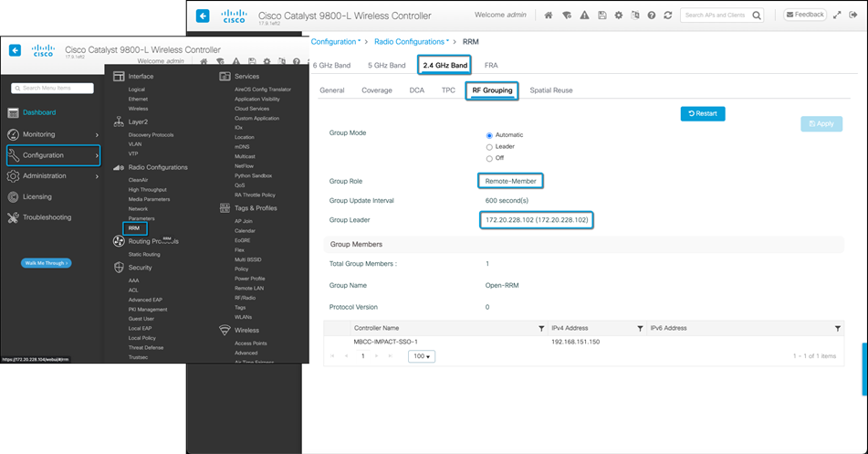The image size is (868, 454).
Task: Click the Home icon in the right window header
Action: click(x=548, y=16)
